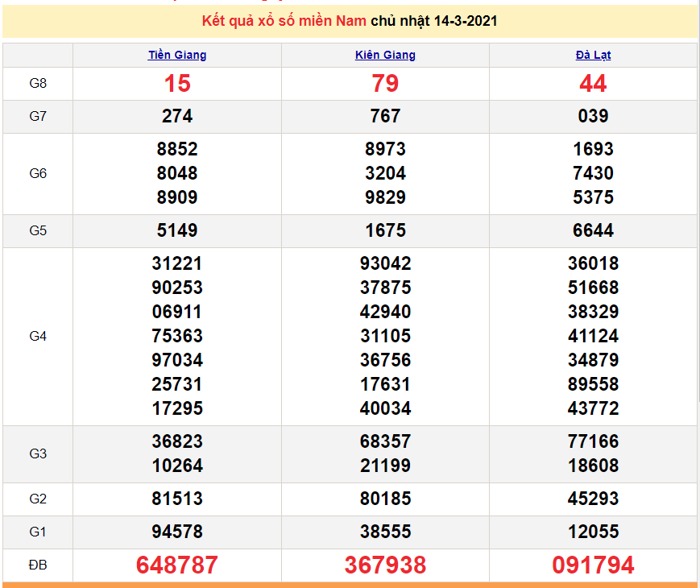This screenshot has width=700, height=588.
Task: Click G3 number 77166 under Đà Lạt
Action: (593, 441)
